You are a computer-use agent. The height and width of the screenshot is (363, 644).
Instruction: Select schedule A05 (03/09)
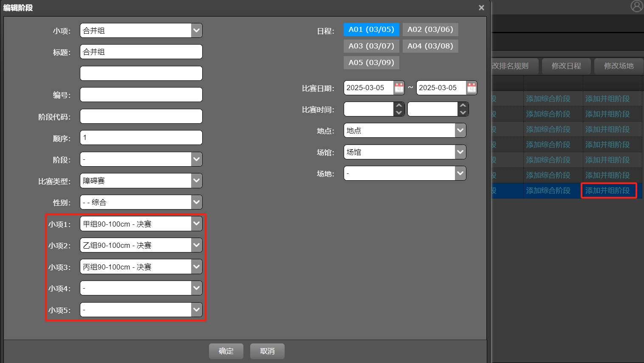coord(371,62)
